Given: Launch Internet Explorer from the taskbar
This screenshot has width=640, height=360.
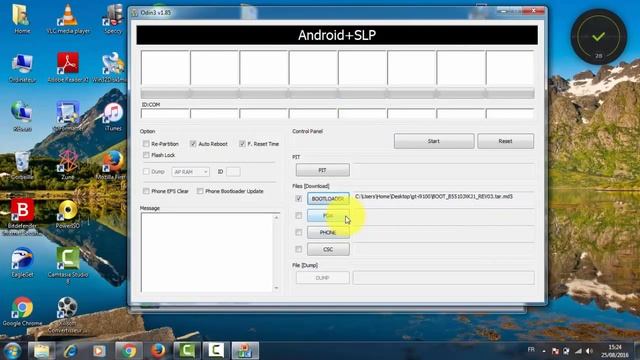Looking at the screenshot, I should pyautogui.click(x=70, y=351).
